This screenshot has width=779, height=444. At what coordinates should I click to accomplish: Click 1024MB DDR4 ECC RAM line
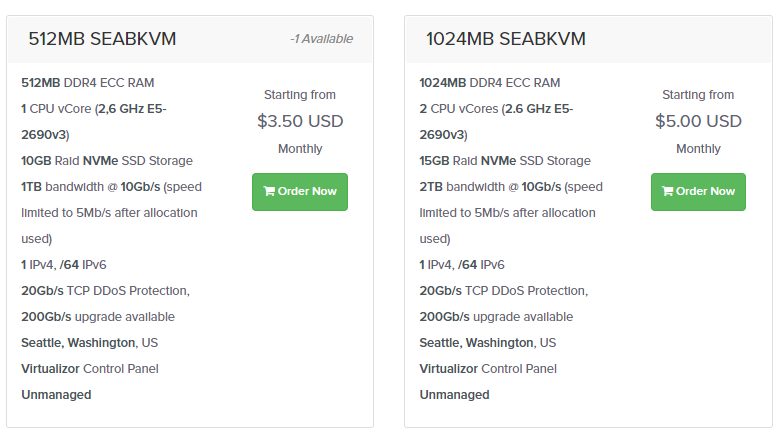tap(489, 83)
